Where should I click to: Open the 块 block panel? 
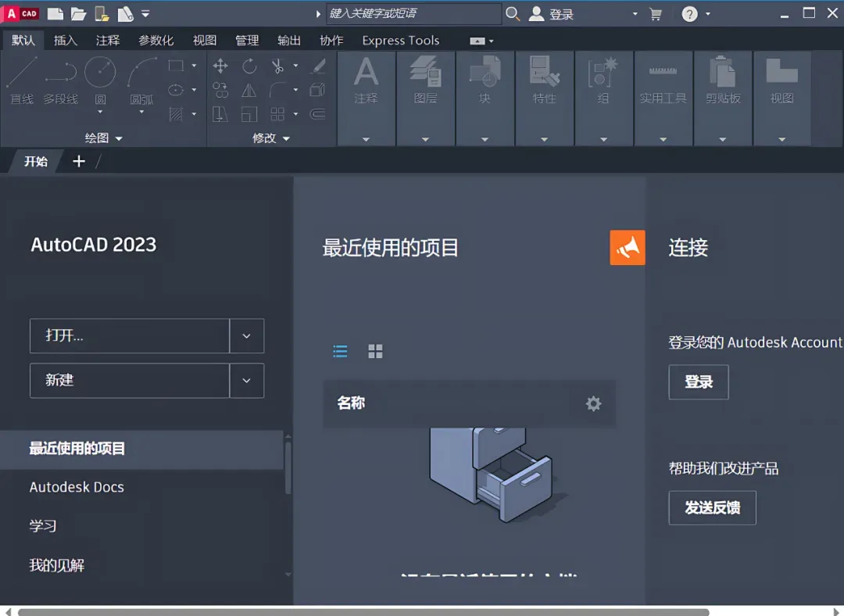pyautogui.click(x=485, y=98)
